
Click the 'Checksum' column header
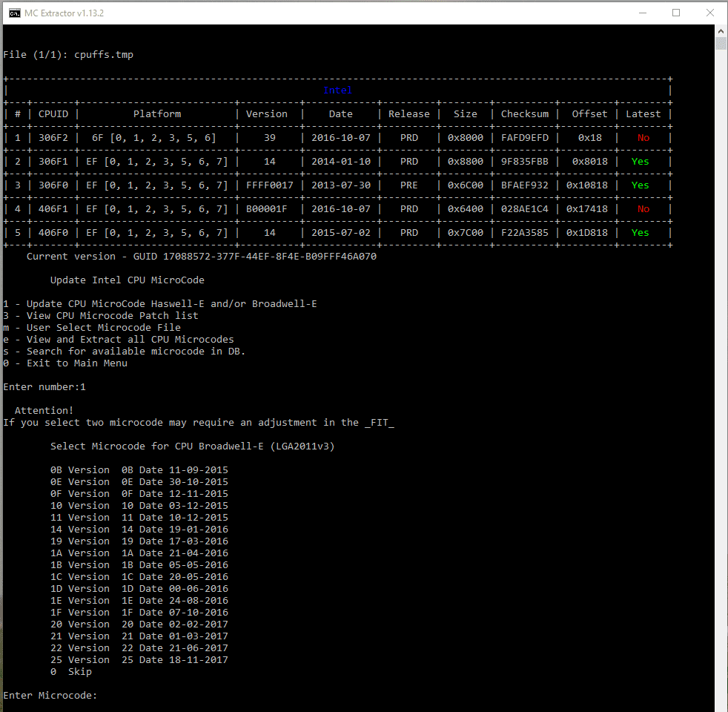tap(525, 113)
